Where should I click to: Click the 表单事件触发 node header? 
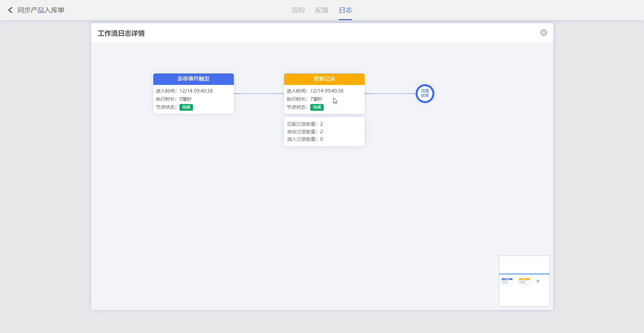194,79
